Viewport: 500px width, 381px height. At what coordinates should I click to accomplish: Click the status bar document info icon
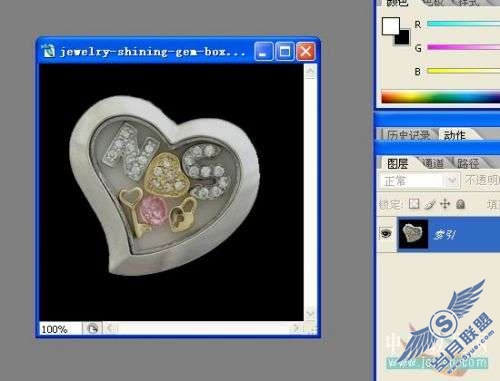[x=92, y=329]
